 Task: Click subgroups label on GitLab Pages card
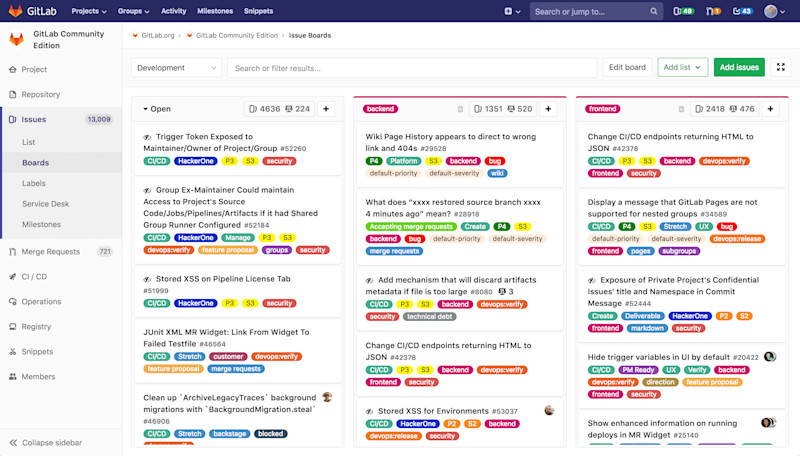coord(679,251)
